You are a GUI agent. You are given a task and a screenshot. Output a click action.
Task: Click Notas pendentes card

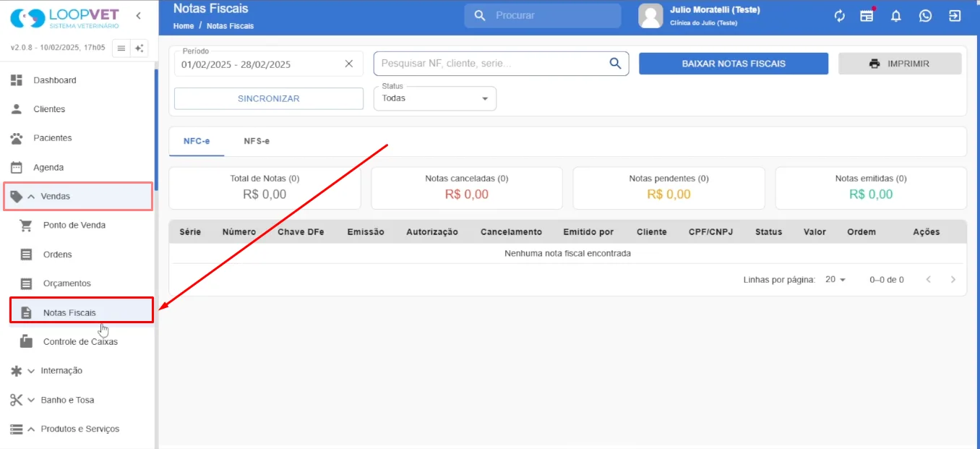[x=669, y=188]
